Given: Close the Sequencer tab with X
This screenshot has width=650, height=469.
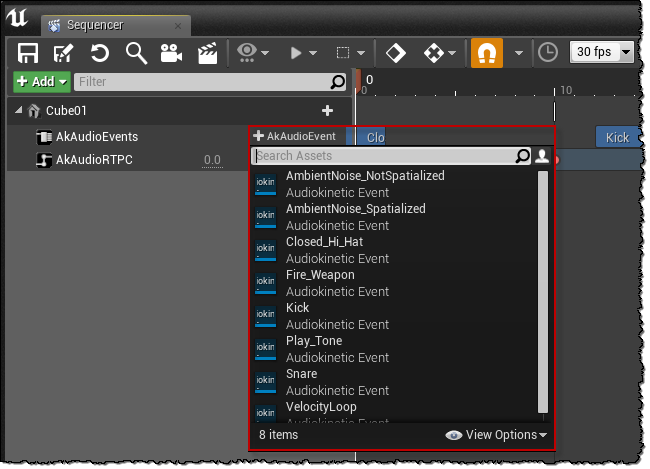Looking at the screenshot, I should pos(178,26).
